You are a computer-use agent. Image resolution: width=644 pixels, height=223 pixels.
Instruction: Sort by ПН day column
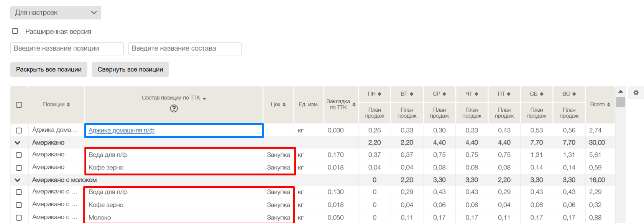point(379,94)
